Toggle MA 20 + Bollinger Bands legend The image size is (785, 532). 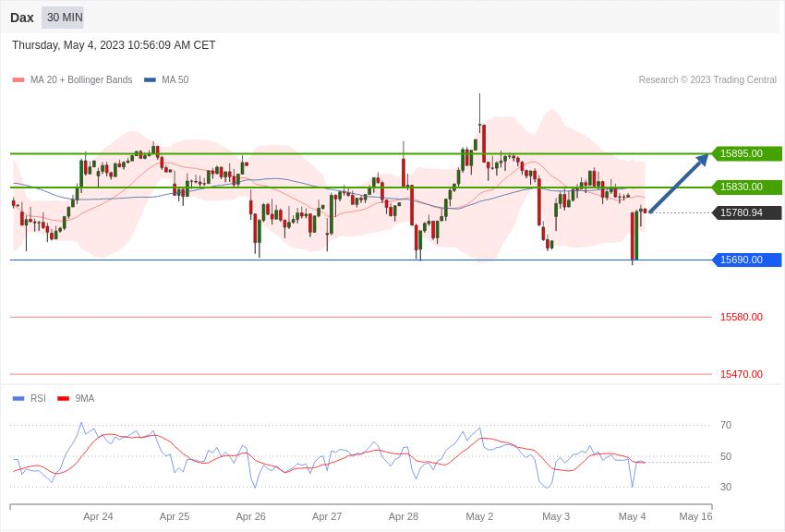73,79
